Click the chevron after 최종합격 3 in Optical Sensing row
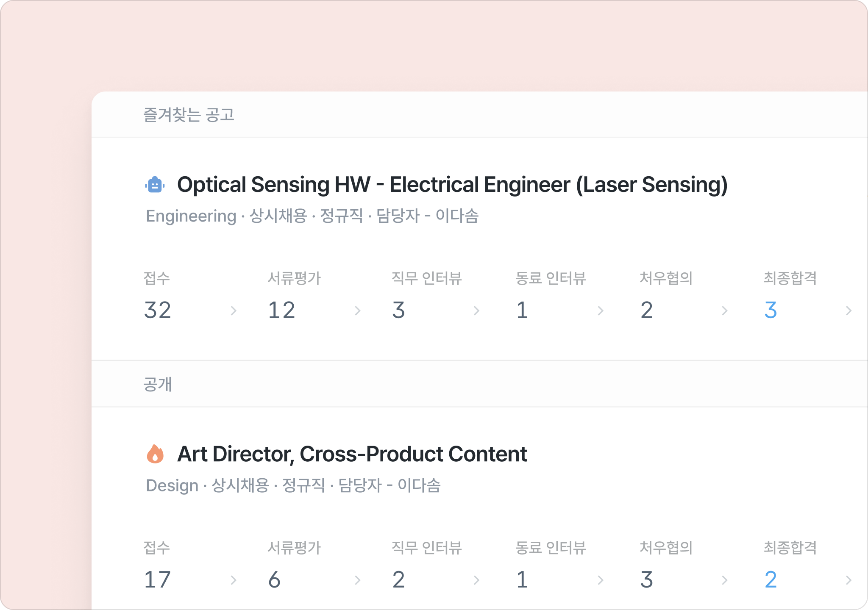 (x=849, y=311)
